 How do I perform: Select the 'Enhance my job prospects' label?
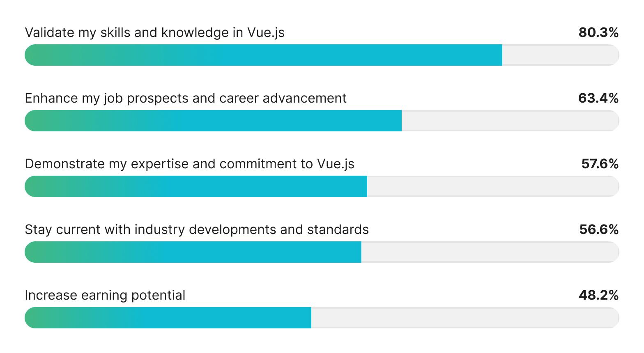point(185,98)
